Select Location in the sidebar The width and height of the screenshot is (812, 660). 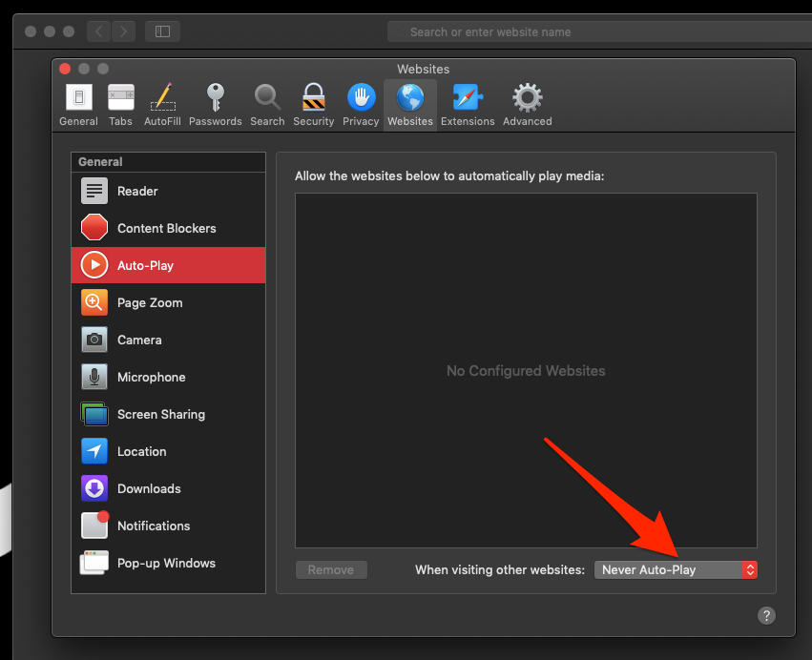click(168, 451)
